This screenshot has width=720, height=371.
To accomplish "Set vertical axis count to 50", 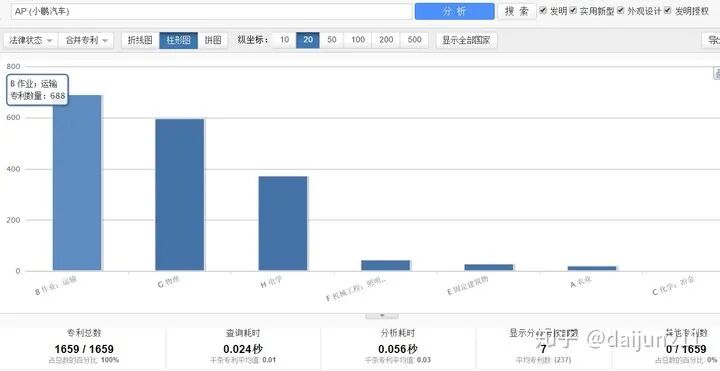I will point(332,40).
